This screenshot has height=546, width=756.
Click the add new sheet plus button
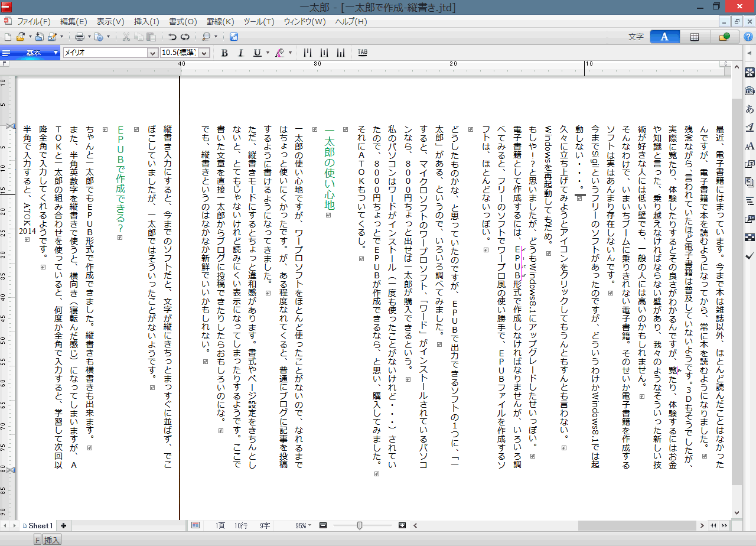coord(63,525)
